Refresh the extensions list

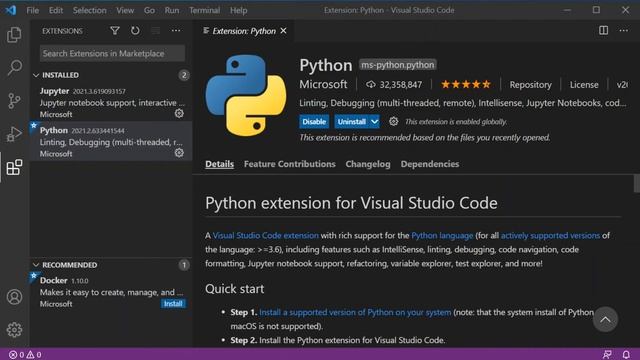[x=135, y=31]
